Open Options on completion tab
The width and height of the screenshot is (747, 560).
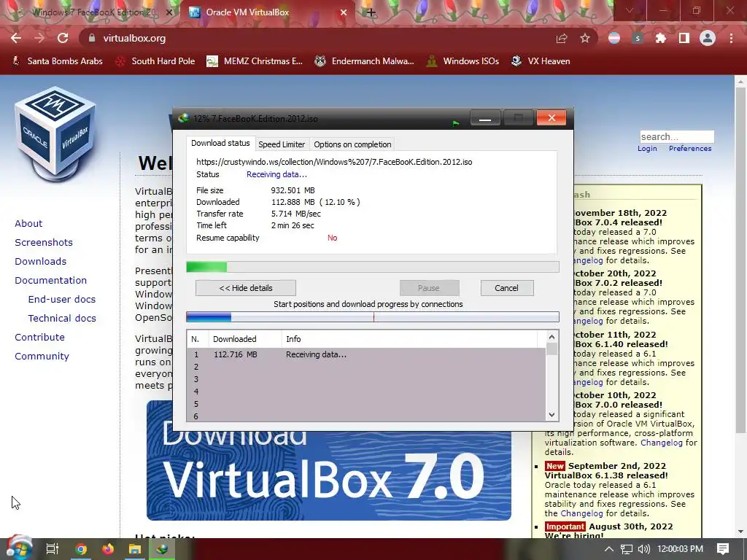click(352, 144)
